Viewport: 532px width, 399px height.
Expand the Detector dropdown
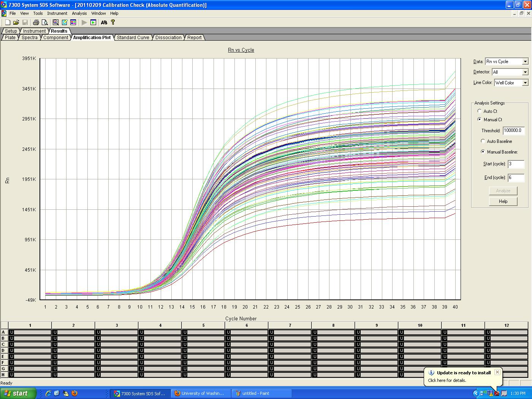510,72
